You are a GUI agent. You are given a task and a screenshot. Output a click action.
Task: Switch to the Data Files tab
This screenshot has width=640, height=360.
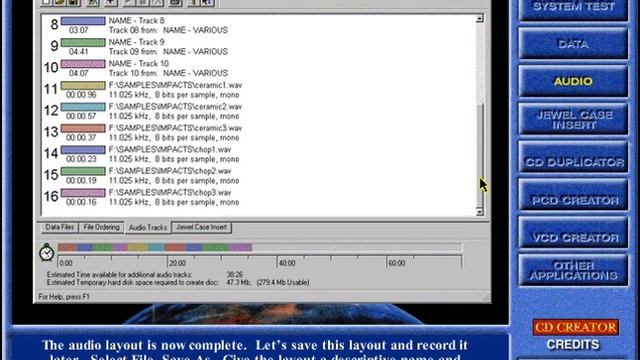pos(60,227)
